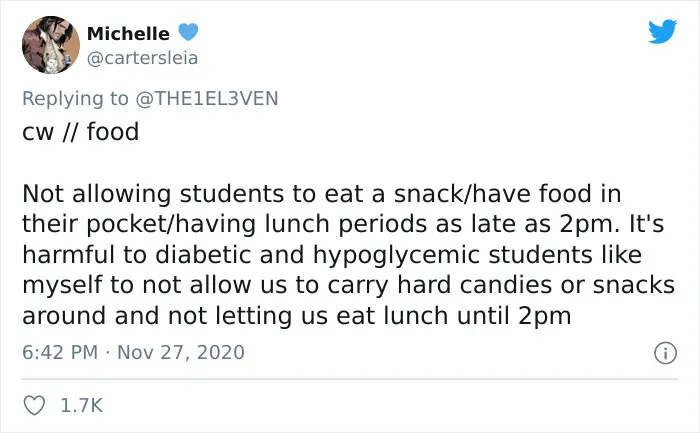Click the display name Michelle
This screenshot has width=700, height=433.
pyautogui.click(x=129, y=33)
